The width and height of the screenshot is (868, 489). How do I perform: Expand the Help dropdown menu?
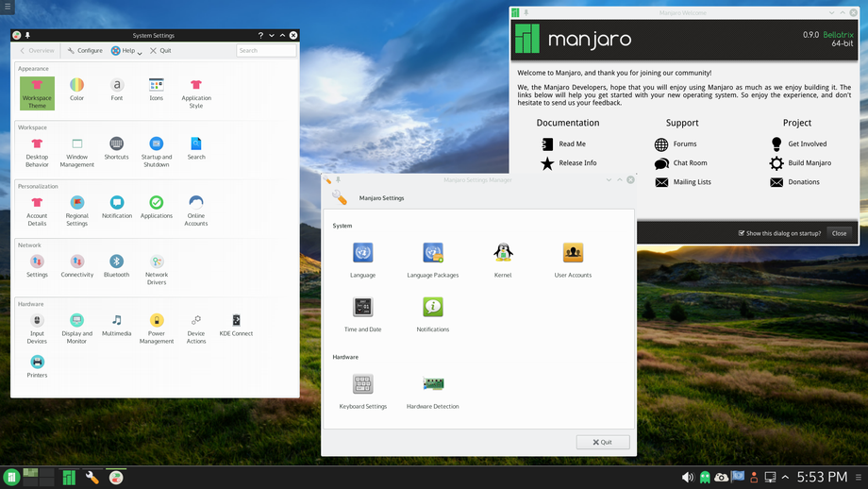pyautogui.click(x=126, y=51)
